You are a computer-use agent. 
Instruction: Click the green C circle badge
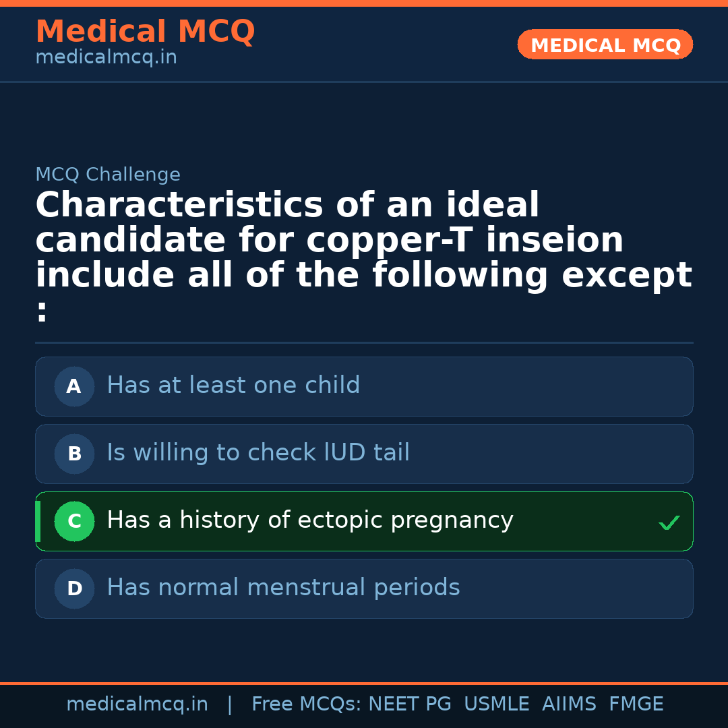click(74, 522)
